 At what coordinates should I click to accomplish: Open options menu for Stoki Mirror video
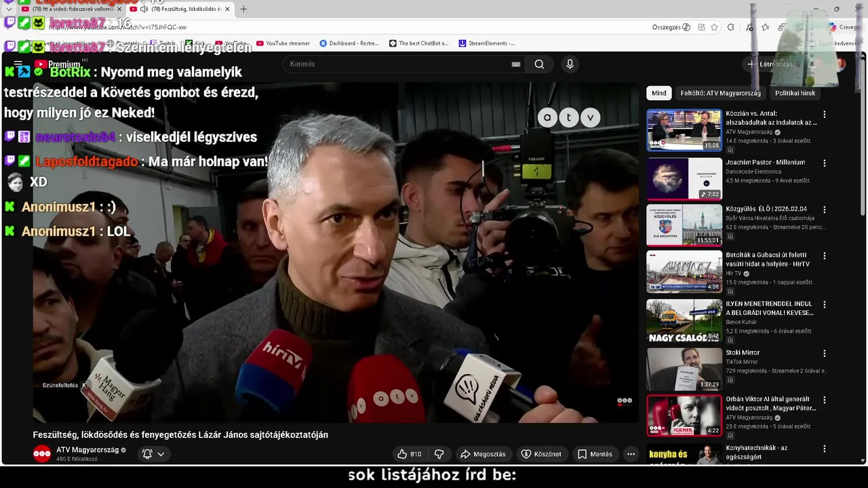825,354
